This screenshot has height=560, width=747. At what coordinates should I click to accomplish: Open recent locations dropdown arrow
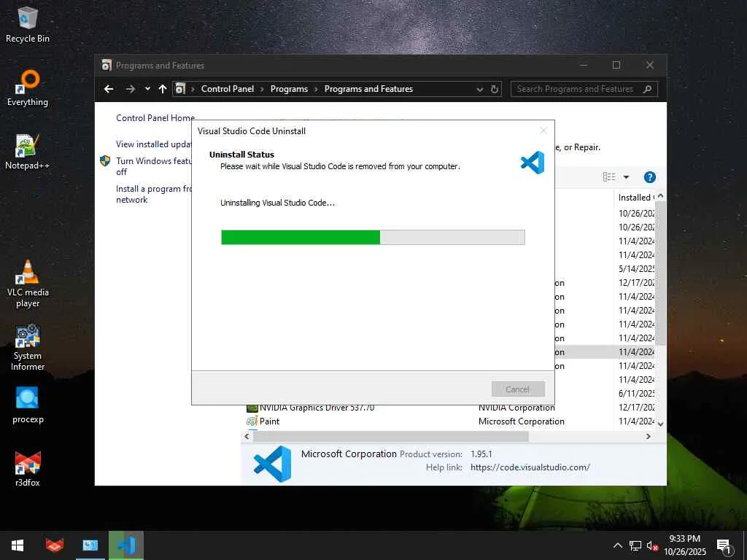click(147, 89)
